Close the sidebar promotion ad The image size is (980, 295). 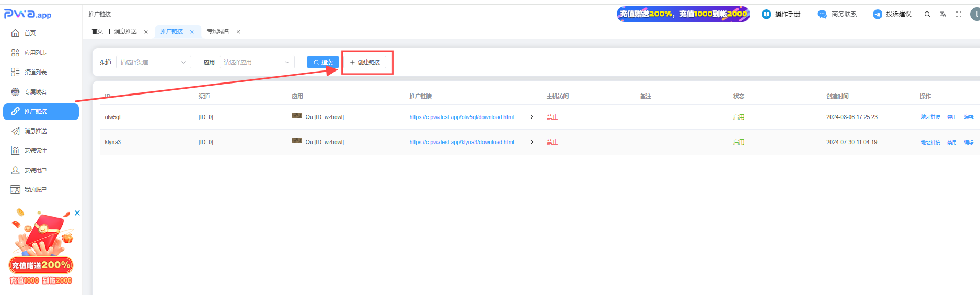click(77, 213)
